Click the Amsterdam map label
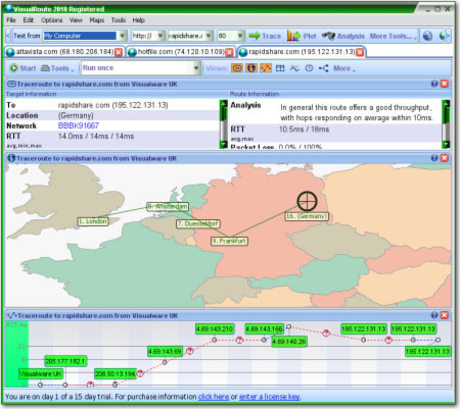The height and width of the screenshot is (409, 460). 168,207
